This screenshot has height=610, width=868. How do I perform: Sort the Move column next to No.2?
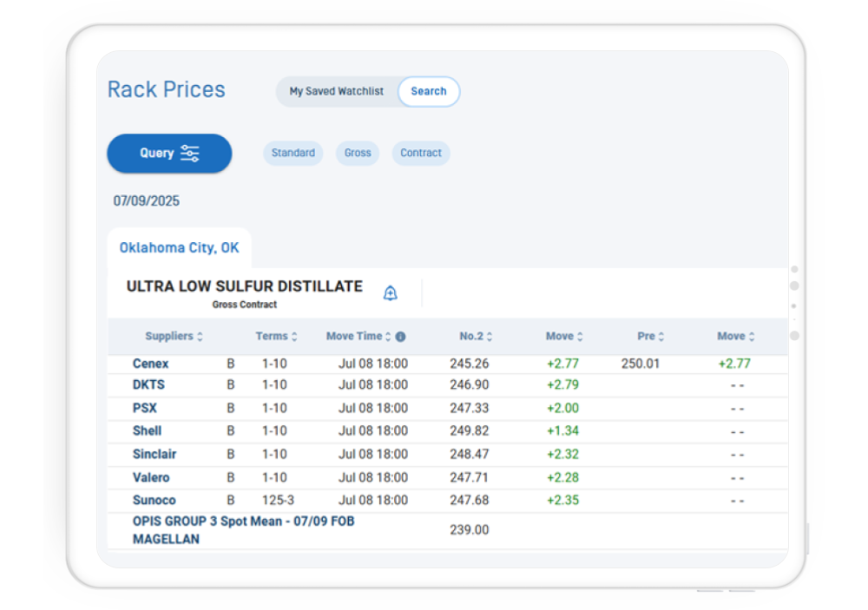[x=580, y=336]
